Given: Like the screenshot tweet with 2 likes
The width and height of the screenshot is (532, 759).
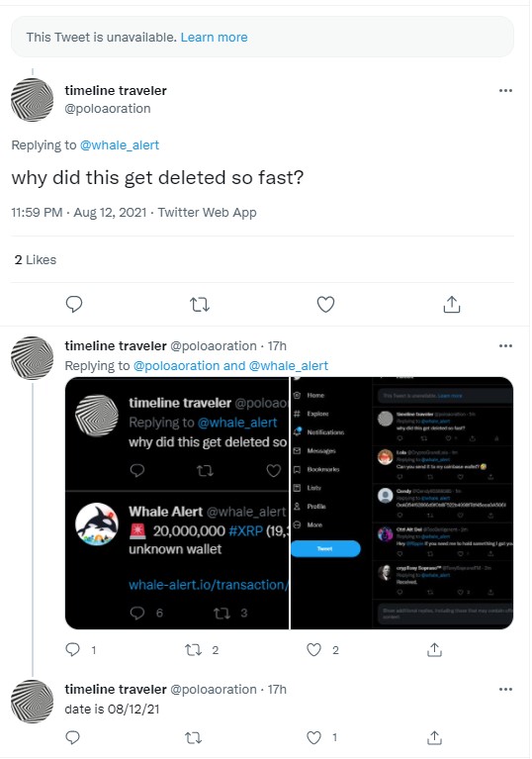Looking at the screenshot, I should [322, 649].
